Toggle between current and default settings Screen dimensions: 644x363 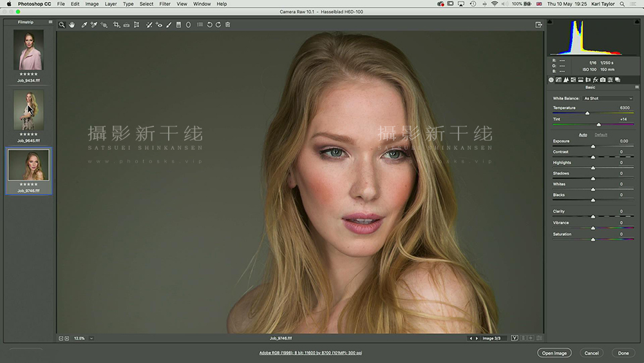click(539, 338)
